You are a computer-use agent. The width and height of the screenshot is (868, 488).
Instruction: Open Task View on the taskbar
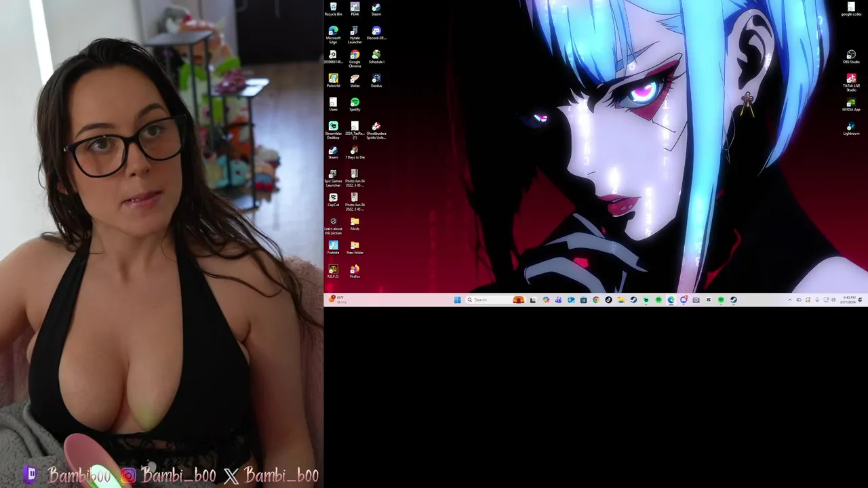533,300
